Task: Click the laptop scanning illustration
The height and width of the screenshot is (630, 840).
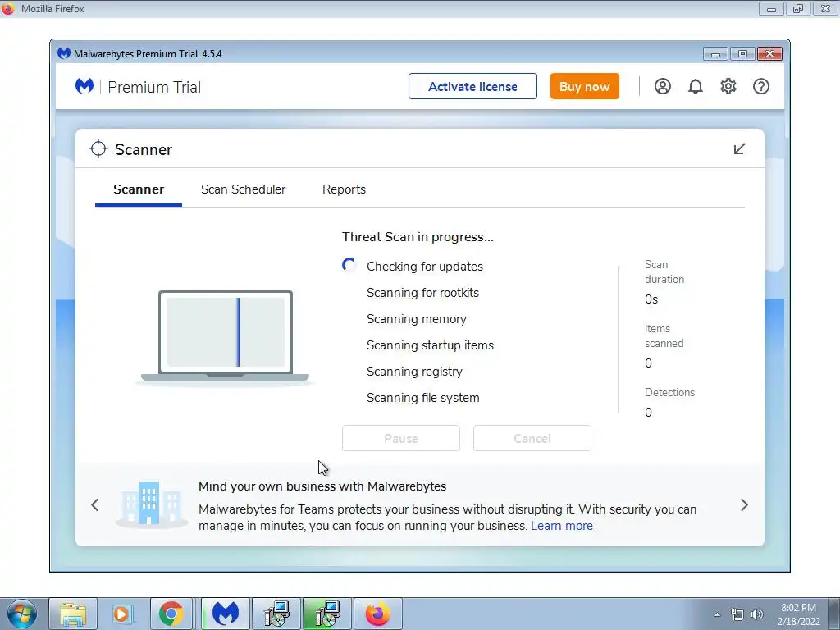Action: [225, 337]
